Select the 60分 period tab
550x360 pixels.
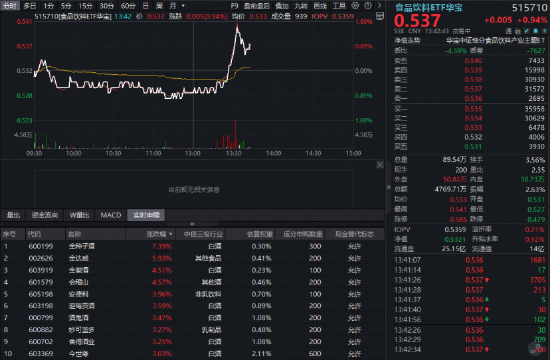click(128, 6)
